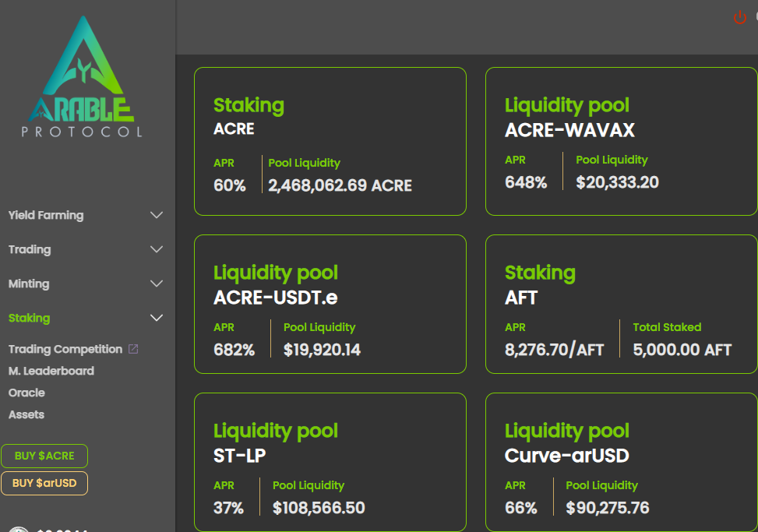Open the ACRE Staking card
Image resolution: width=758 pixels, height=532 pixels.
tap(330, 141)
